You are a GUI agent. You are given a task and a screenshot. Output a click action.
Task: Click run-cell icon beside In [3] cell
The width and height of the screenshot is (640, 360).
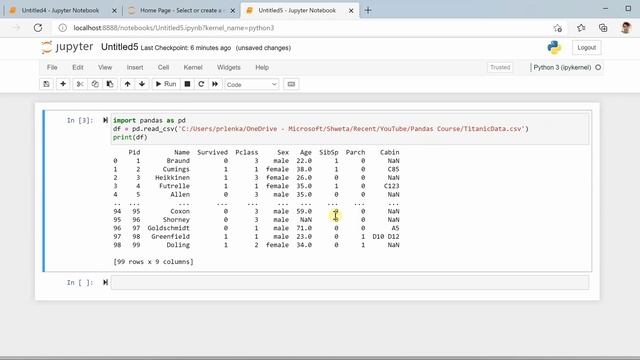click(x=105, y=120)
